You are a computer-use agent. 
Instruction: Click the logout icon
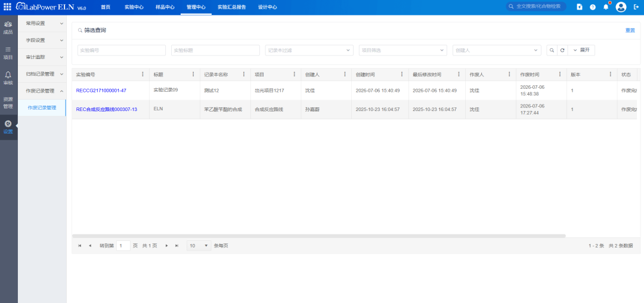point(637,7)
